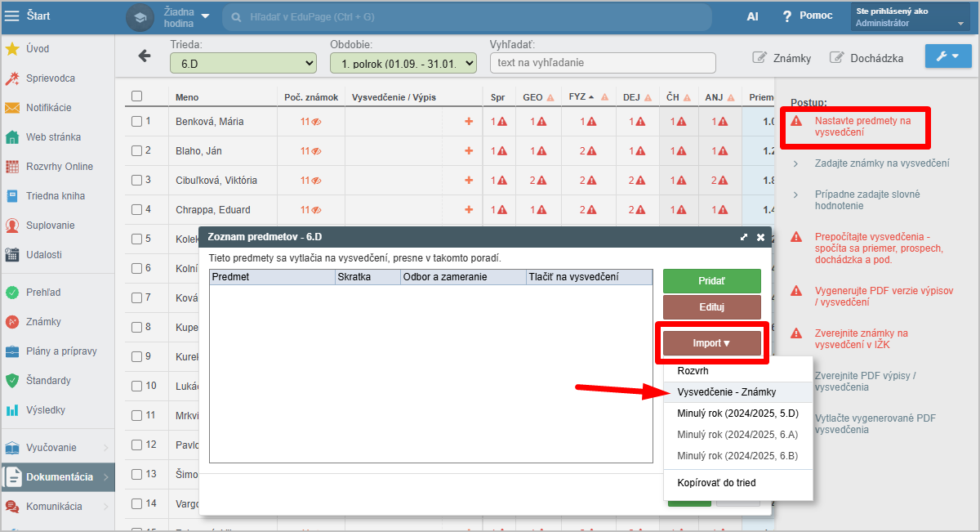This screenshot has height=532, width=980.
Task: Expand the Zoznam predmetov dialog to fullscreen
Action: pyautogui.click(x=744, y=237)
